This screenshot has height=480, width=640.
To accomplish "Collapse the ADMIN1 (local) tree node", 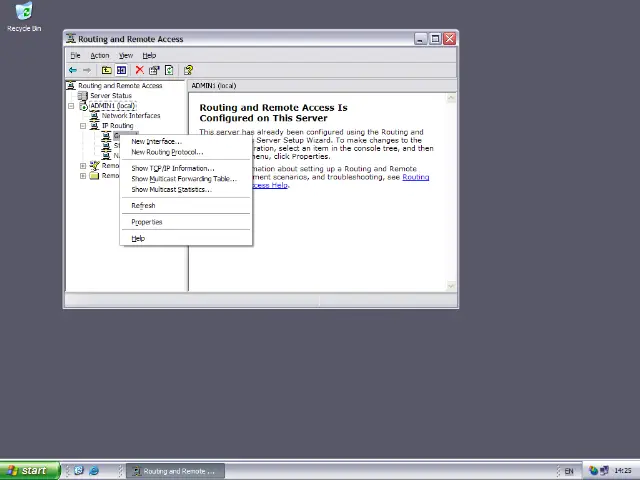I will [72, 106].
